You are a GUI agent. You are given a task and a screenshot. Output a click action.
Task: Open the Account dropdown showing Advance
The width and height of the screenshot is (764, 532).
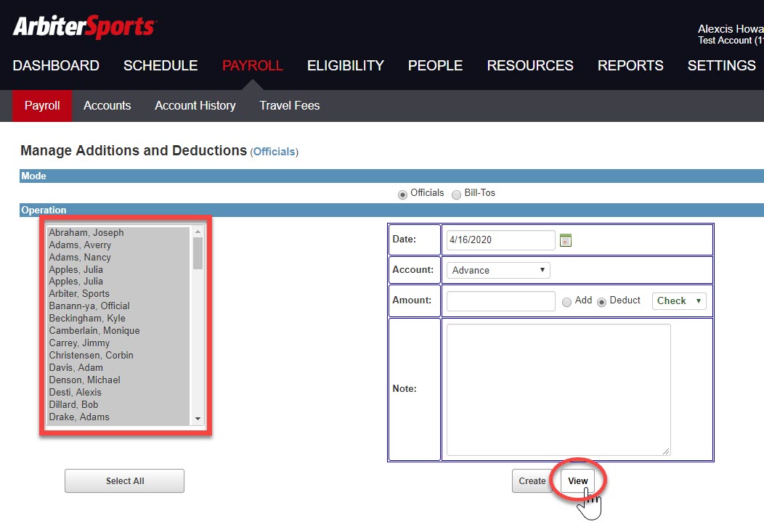click(x=498, y=270)
